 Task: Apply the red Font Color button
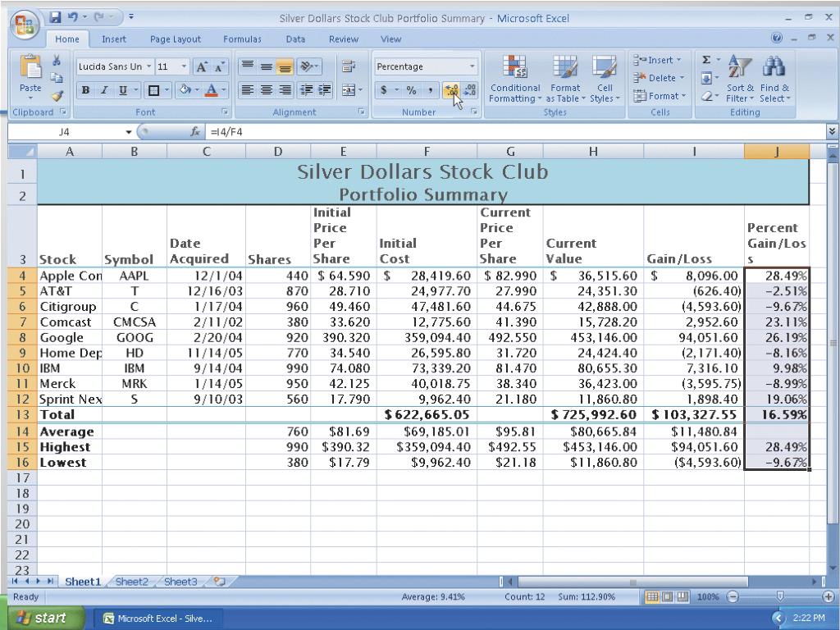point(212,90)
